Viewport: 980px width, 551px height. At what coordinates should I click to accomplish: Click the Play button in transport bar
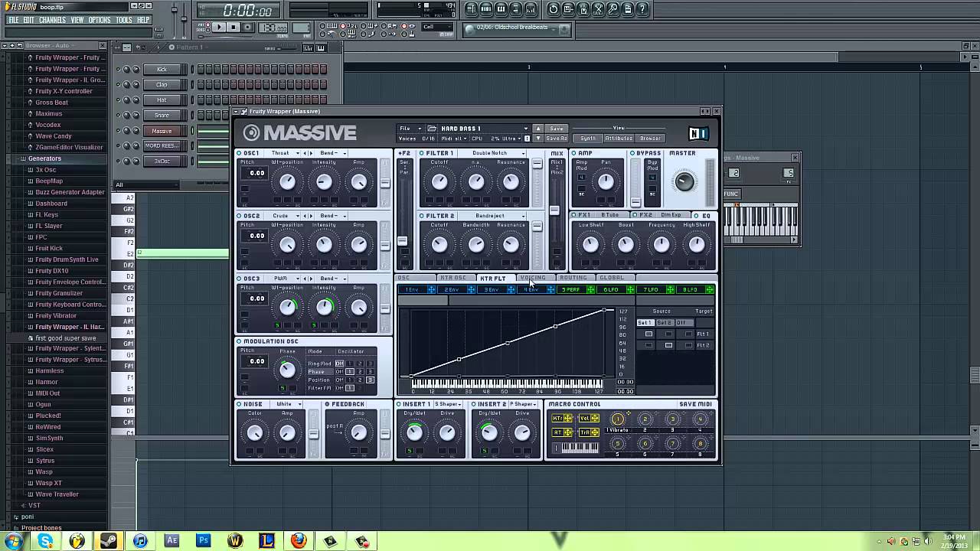[219, 28]
